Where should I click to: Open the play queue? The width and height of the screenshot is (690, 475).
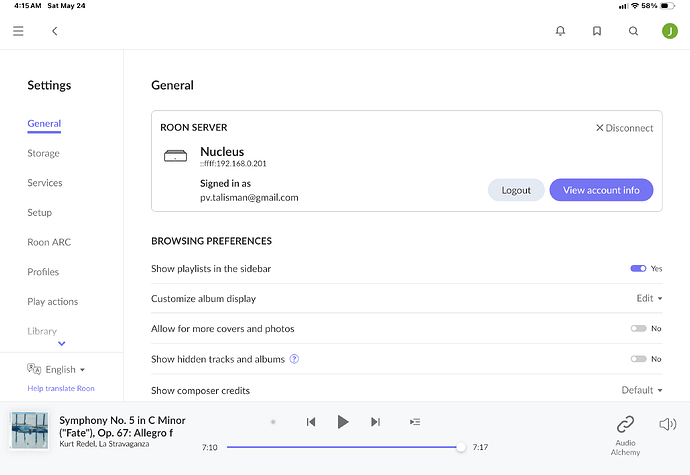click(415, 422)
